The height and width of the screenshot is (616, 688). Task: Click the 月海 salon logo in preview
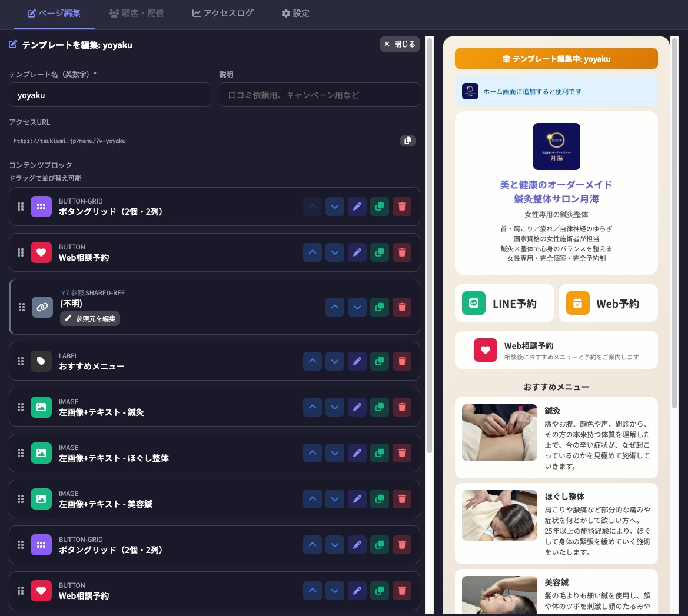click(x=556, y=146)
